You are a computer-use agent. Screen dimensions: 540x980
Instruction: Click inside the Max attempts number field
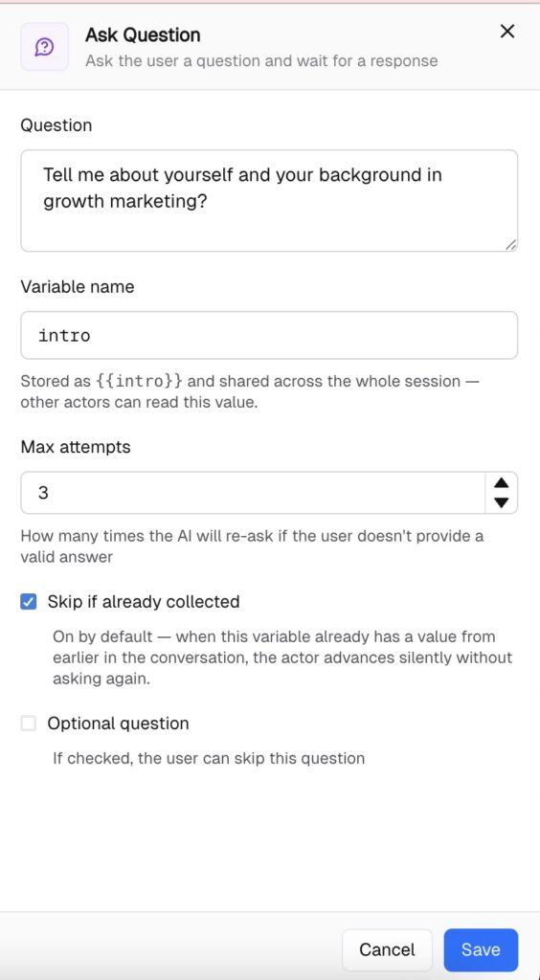pos(253,493)
